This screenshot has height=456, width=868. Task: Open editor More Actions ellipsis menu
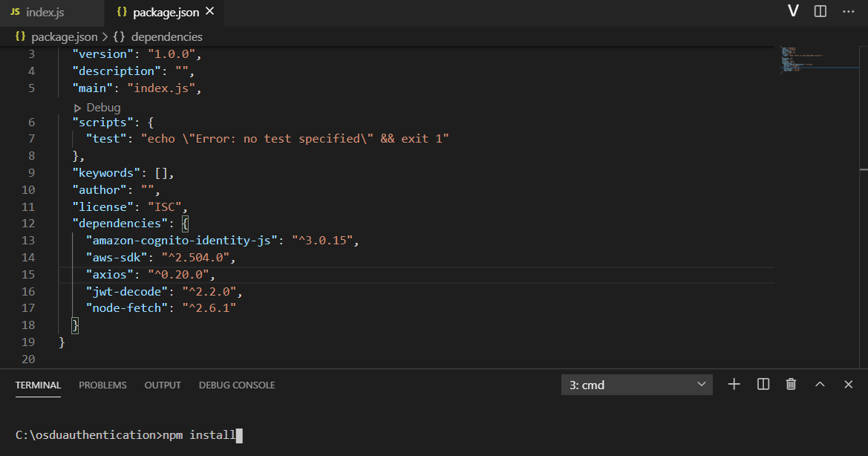[848, 11]
